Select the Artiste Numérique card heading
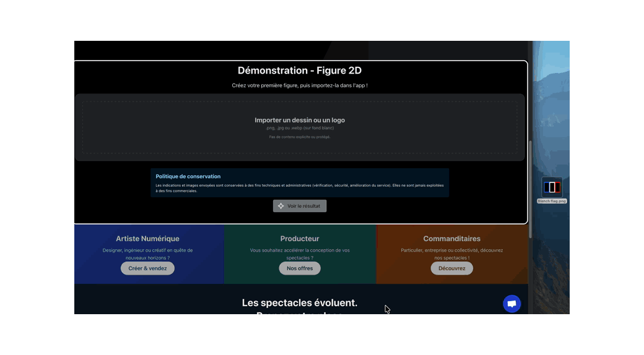The image size is (644, 355). [x=147, y=239]
